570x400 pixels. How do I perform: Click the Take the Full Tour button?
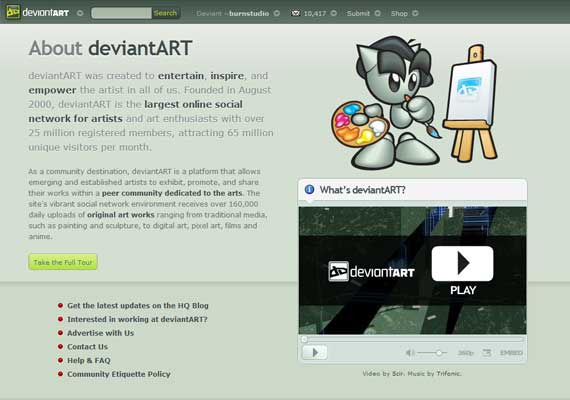pos(63,262)
